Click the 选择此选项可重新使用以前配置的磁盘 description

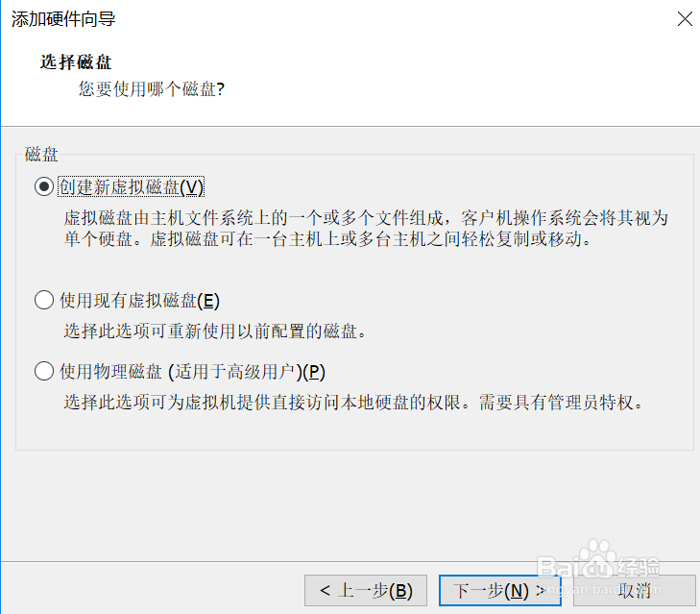point(215,332)
